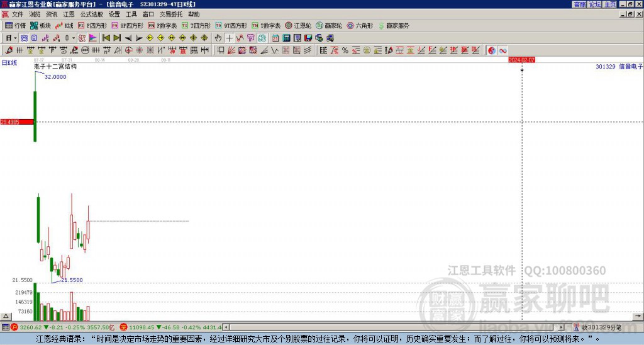Screen dimensions: 644x345
Task: Click the 老子十二宫结构 chart title
Action: click(x=55, y=66)
